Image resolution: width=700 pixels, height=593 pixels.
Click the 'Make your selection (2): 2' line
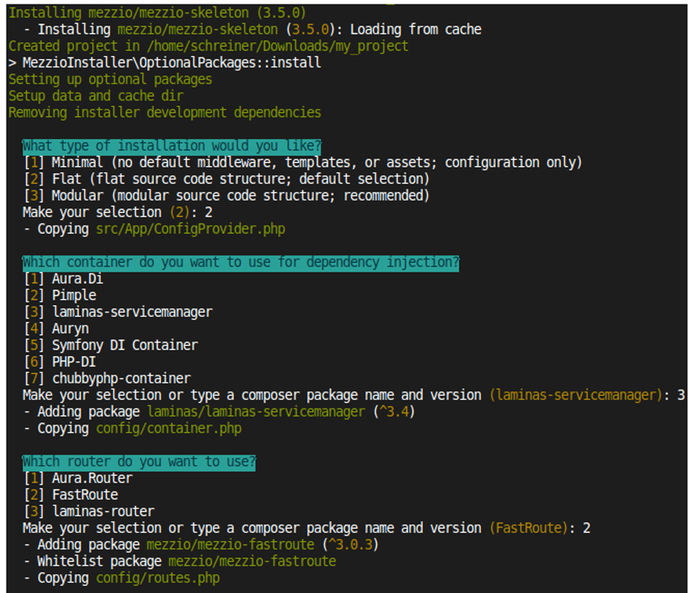coord(118,212)
